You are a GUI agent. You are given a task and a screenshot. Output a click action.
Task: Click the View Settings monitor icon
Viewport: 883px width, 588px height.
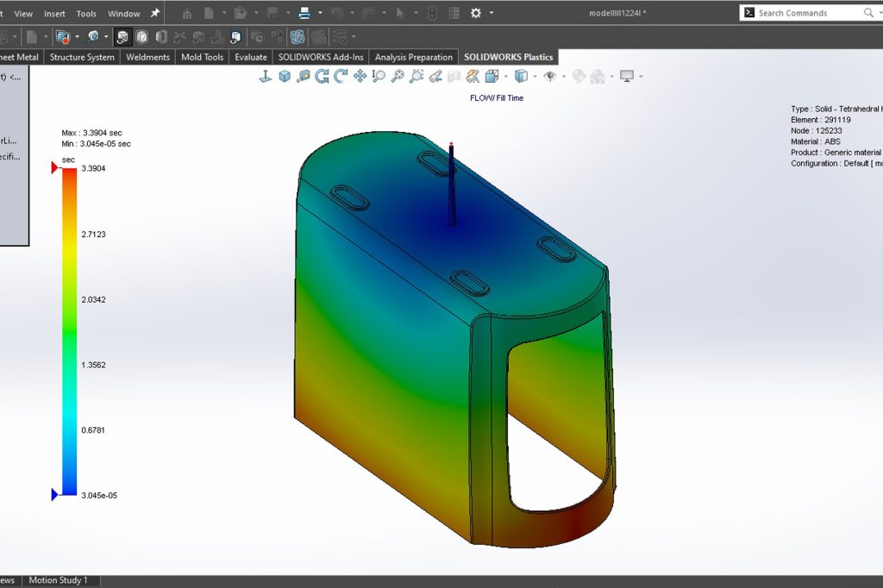[627, 76]
